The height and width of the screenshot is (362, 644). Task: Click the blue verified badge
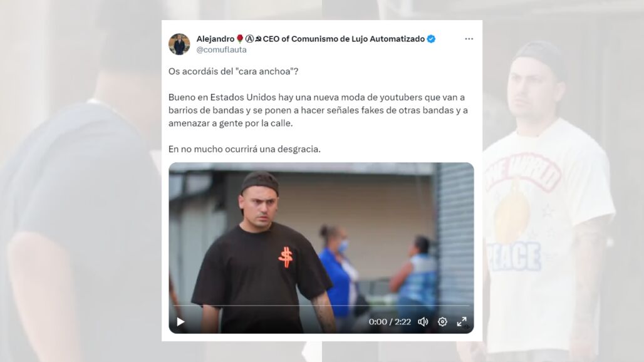pyautogui.click(x=431, y=39)
